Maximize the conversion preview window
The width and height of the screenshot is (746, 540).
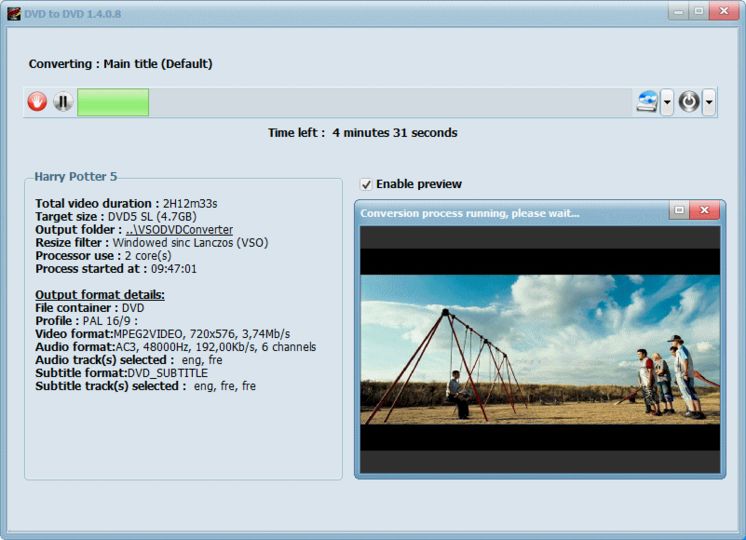[x=679, y=210]
